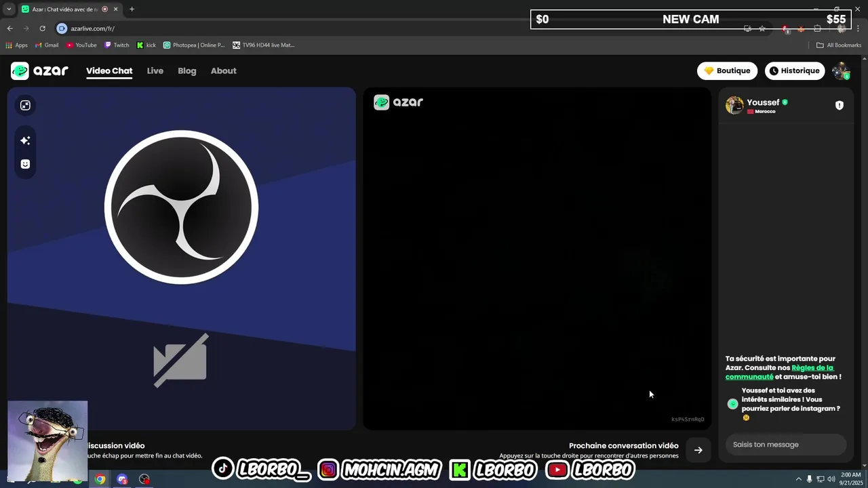
Task: Click the OBS icon in the taskbar
Action: click(144, 479)
